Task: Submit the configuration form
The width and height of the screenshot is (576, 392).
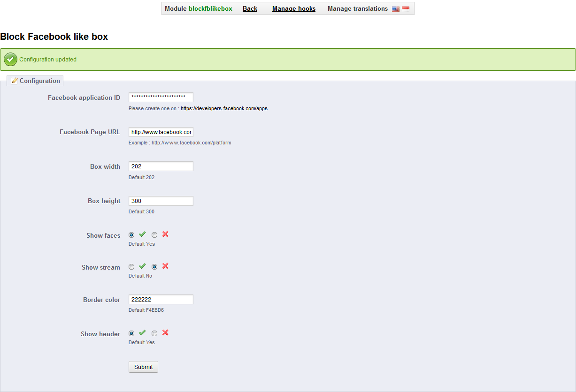Action: [x=143, y=367]
